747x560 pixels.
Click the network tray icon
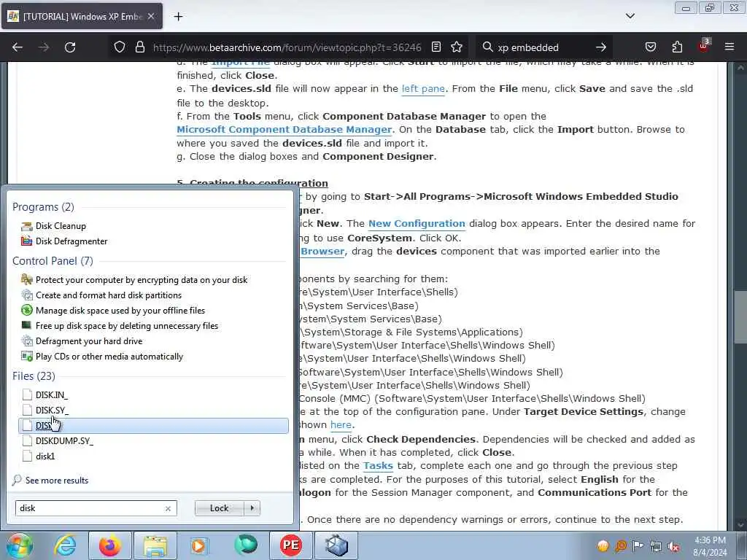coord(656,547)
